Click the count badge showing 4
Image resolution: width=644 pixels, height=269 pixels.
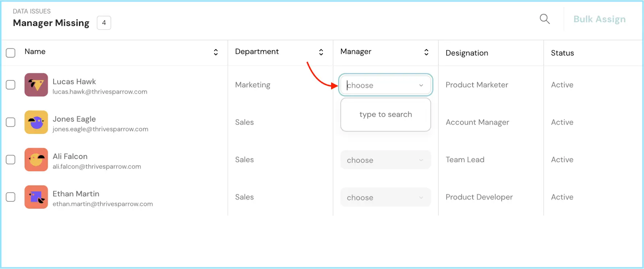(104, 23)
